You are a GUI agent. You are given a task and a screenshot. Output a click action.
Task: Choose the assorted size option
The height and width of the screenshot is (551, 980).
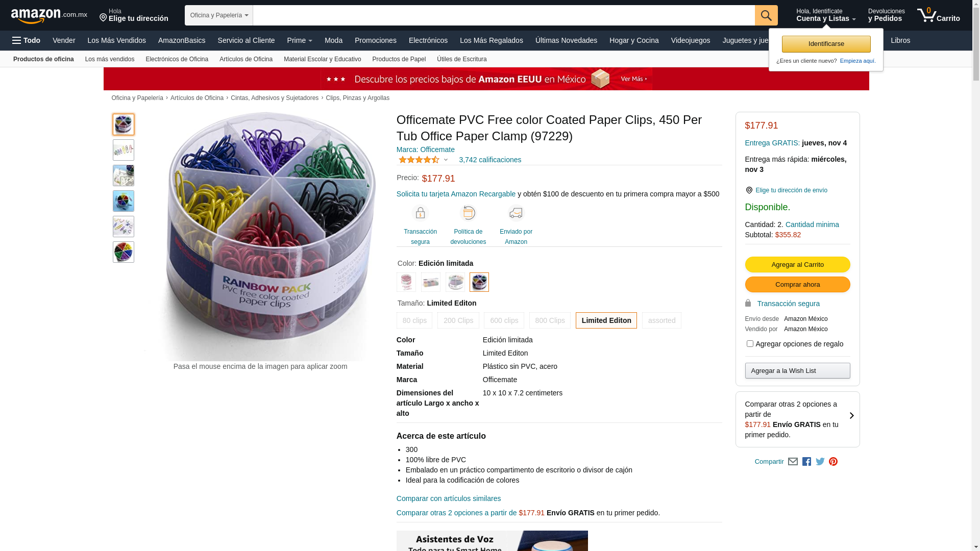click(661, 320)
